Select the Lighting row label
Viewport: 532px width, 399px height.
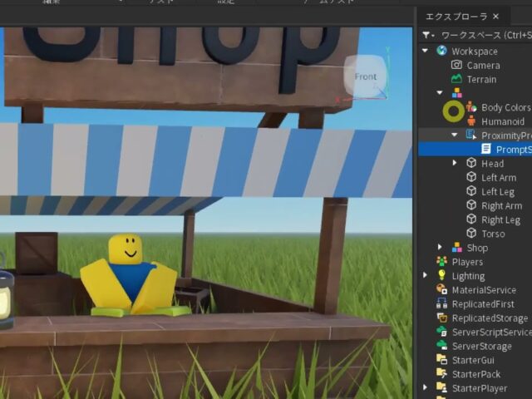point(468,276)
